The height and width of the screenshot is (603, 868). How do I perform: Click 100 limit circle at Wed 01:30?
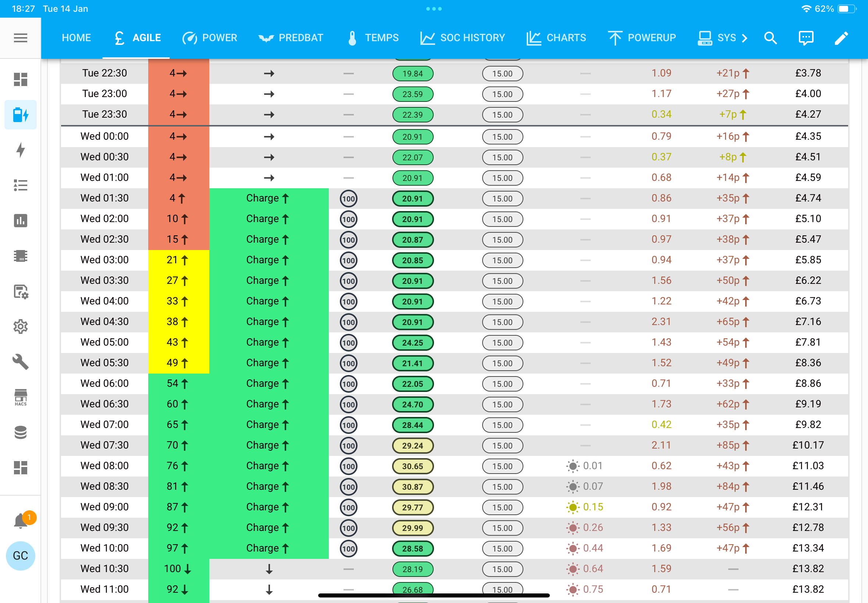(348, 199)
